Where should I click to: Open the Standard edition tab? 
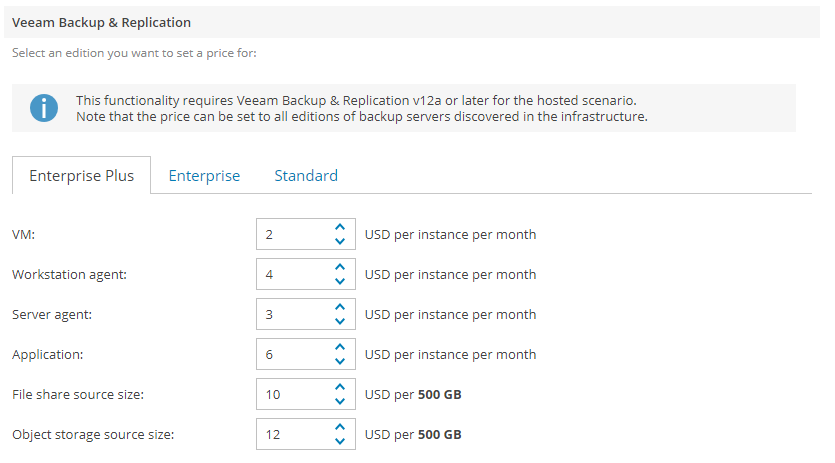coord(306,176)
